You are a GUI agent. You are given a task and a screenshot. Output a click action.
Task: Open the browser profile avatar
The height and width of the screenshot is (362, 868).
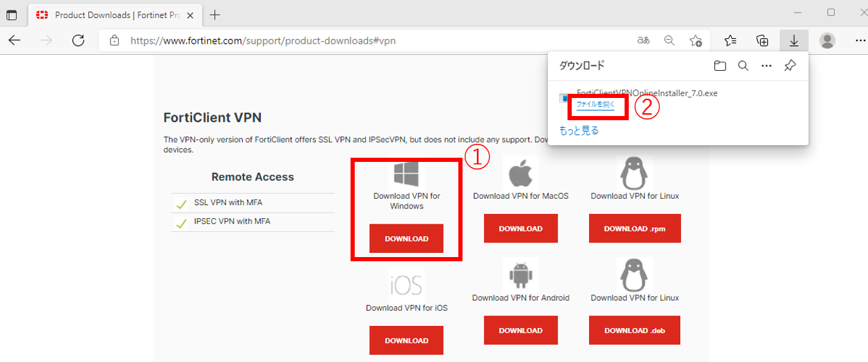point(827,40)
